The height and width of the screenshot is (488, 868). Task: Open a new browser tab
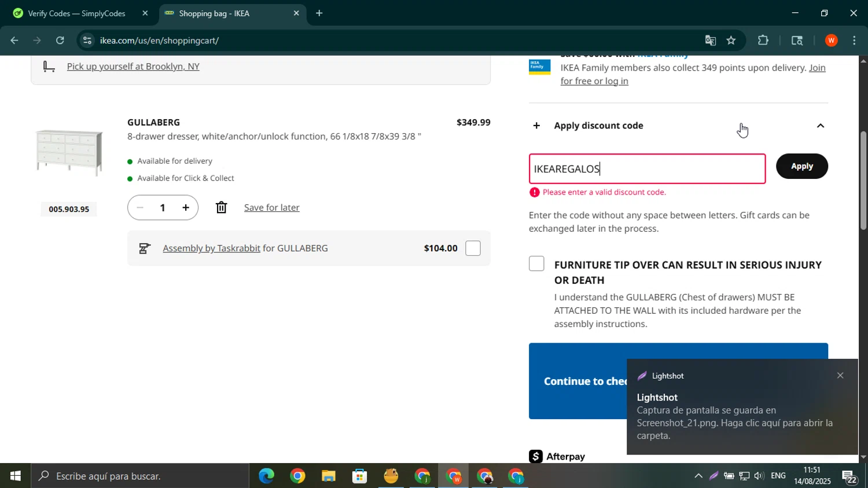(x=319, y=13)
